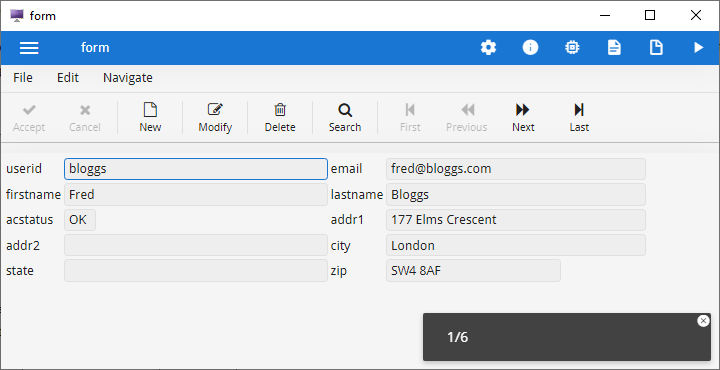Screen dimensions: 720x370
Task: Jump to the Last record
Action: pyautogui.click(x=579, y=118)
